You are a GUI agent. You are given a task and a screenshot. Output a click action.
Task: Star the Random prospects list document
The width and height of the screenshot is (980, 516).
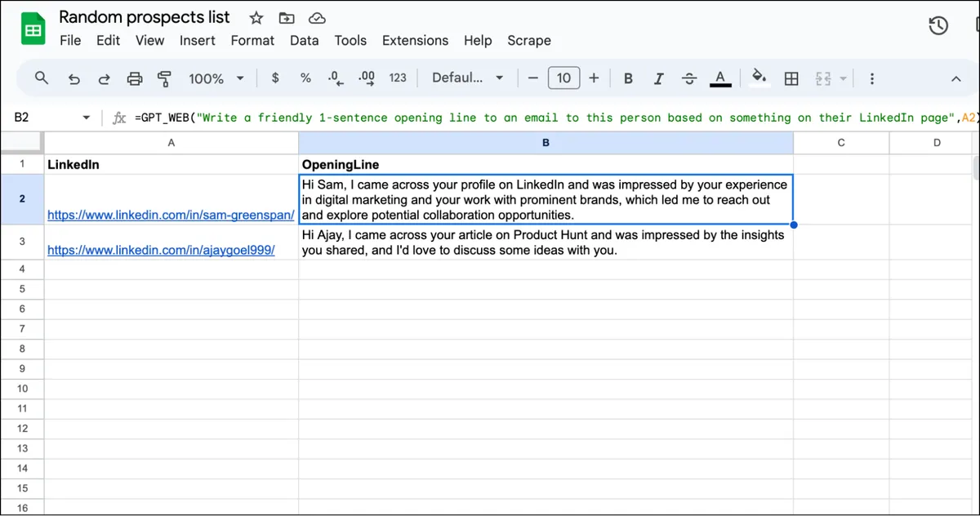[x=256, y=18]
